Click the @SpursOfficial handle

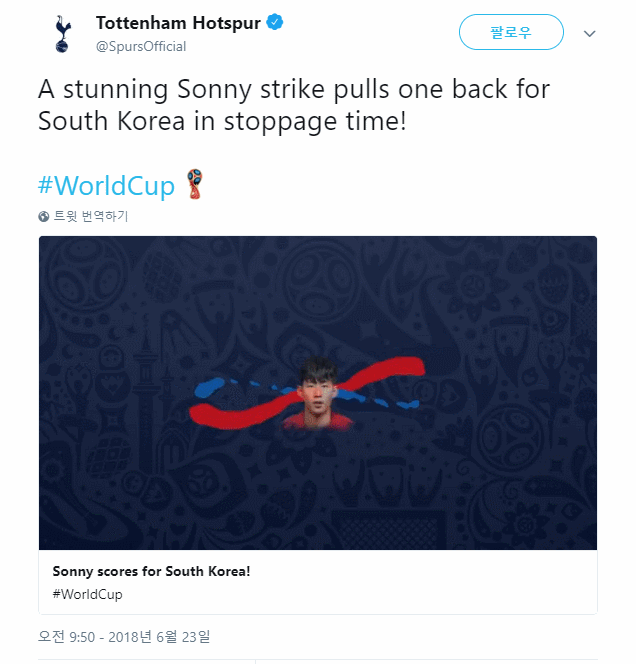[141, 46]
